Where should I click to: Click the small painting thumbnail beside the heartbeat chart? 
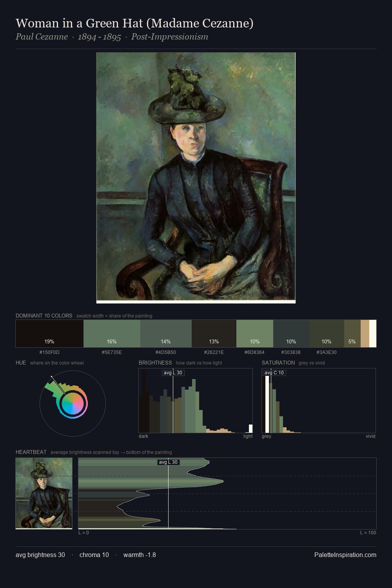point(44,494)
